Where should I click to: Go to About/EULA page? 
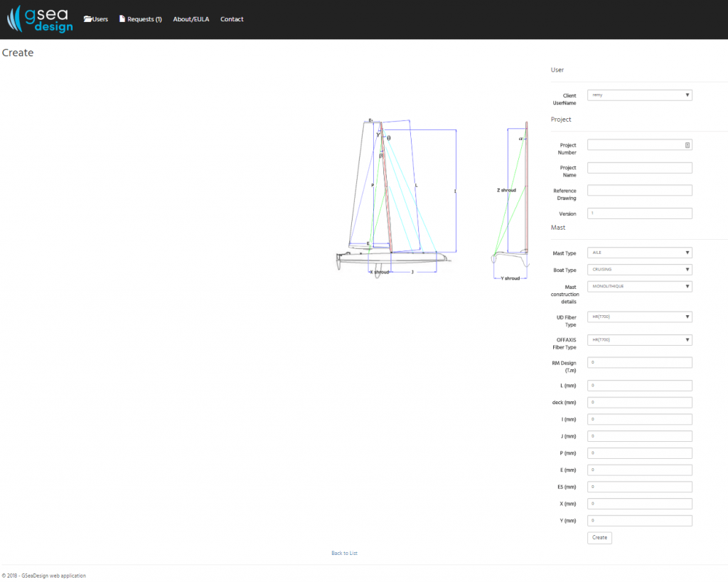[x=191, y=19]
